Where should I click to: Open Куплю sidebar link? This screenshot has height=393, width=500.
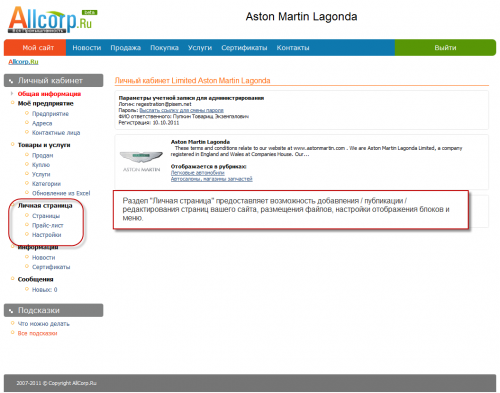coord(41,165)
